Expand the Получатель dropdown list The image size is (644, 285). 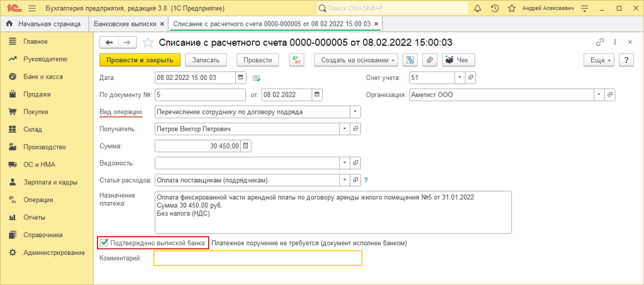[x=344, y=129]
